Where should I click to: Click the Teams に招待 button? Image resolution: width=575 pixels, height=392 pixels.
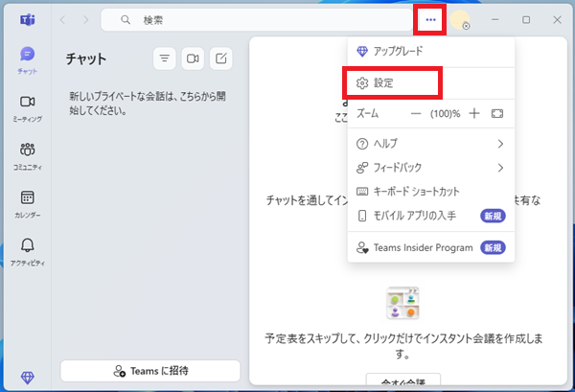tap(150, 371)
